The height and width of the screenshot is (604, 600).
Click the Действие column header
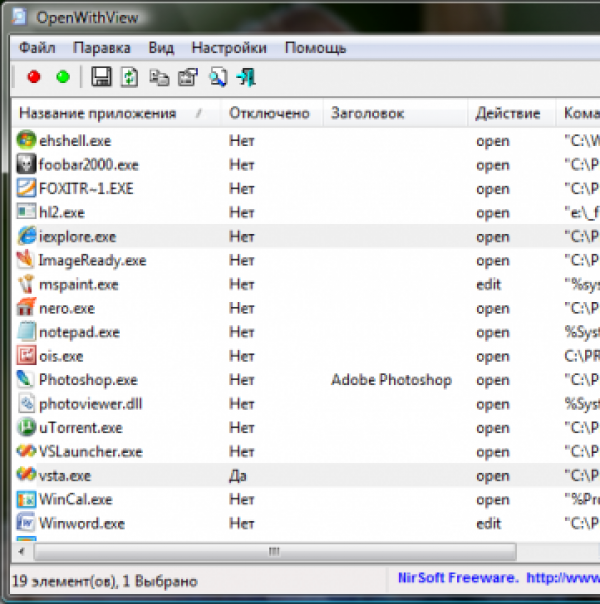tap(508, 113)
